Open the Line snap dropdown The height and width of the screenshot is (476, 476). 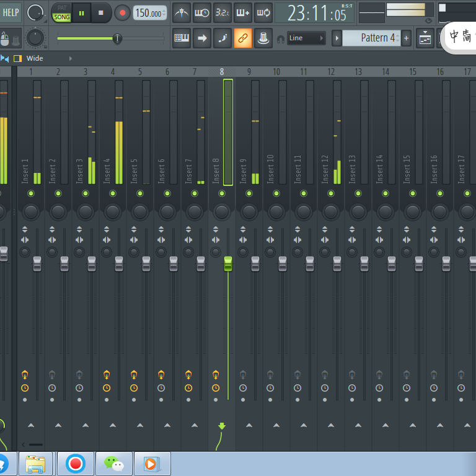[306, 38]
